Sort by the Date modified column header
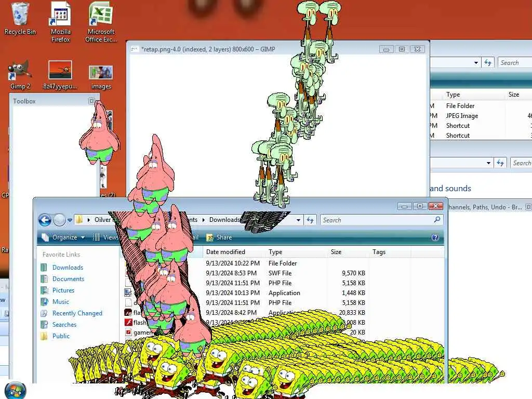This screenshot has width=532, height=399. point(234,252)
